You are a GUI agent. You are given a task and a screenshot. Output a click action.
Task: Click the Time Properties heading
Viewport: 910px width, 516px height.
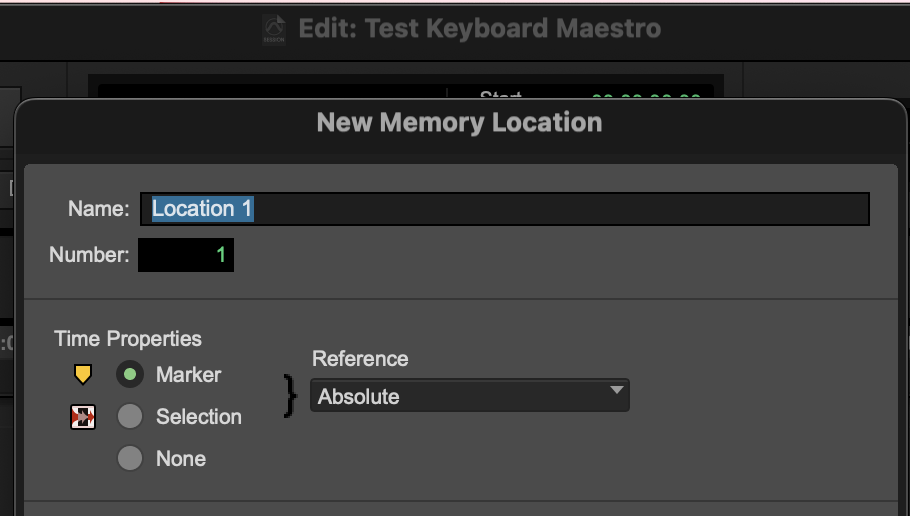pyautogui.click(x=128, y=339)
